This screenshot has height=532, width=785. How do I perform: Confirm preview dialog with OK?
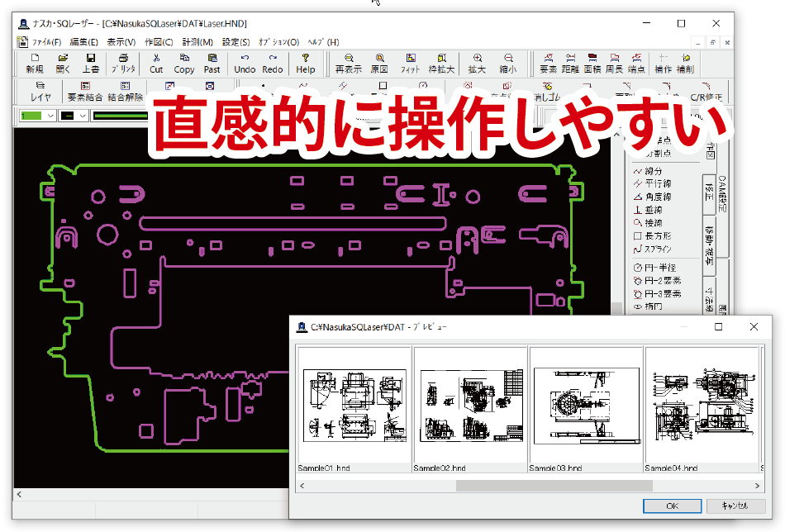(672, 506)
